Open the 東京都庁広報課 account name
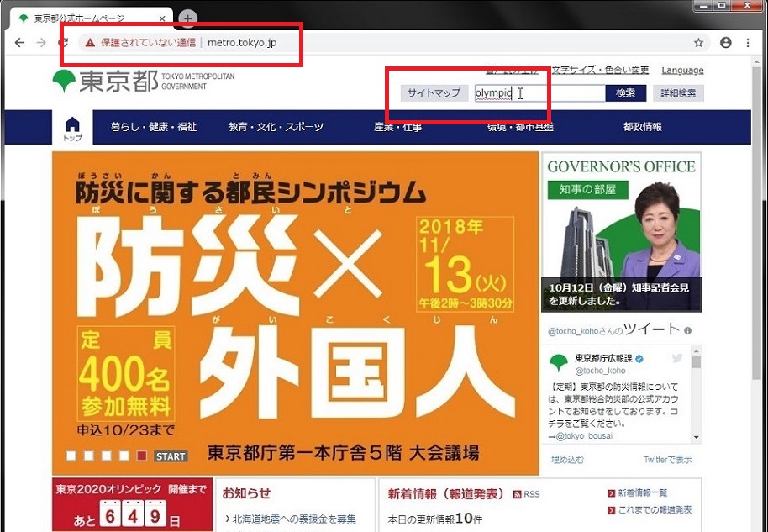768x532 pixels. click(x=603, y=359)
